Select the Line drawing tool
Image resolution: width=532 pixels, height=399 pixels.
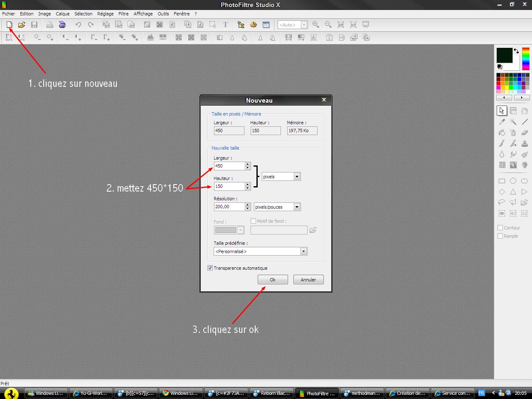pyautogui.click(x=525, y=122)
